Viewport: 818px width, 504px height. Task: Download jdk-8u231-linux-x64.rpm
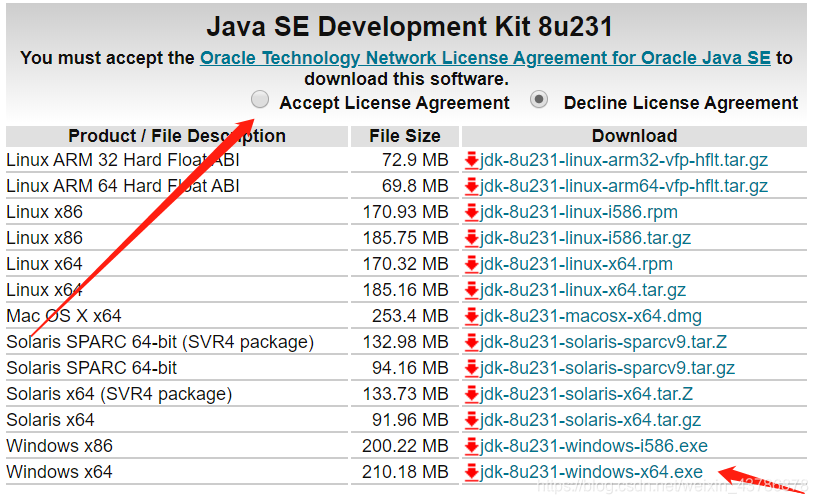click(x=576, y=264)
